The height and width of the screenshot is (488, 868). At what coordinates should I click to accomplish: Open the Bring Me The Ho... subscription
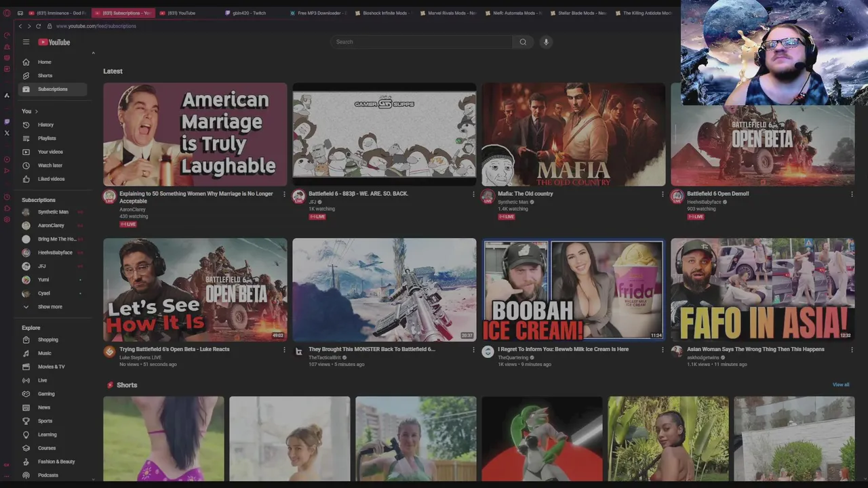coord(53,239)
